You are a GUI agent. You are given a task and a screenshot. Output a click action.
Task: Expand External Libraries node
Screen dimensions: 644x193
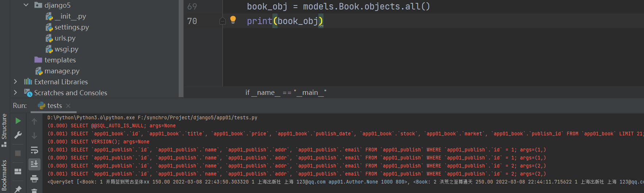pos(15,81)
